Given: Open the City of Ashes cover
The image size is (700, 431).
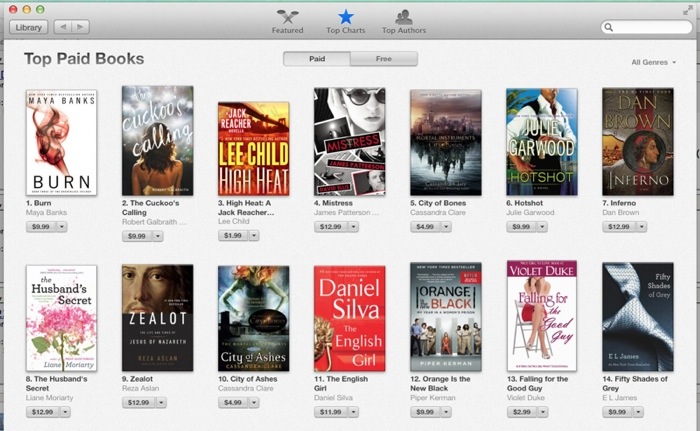Looking at the screenshot, I should [x=254, y=318].
